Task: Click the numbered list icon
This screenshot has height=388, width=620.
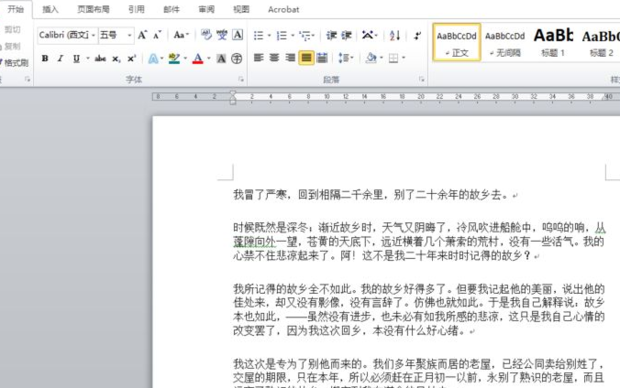Action: click(x=282, y=36)
